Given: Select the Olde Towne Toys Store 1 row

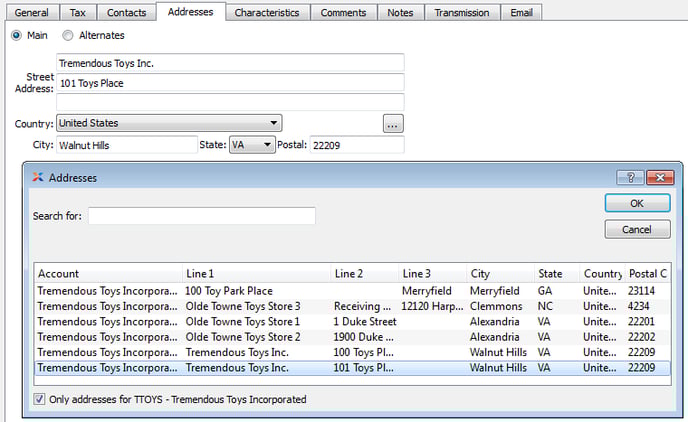Looking at the screenshot, I should point(352,322).
